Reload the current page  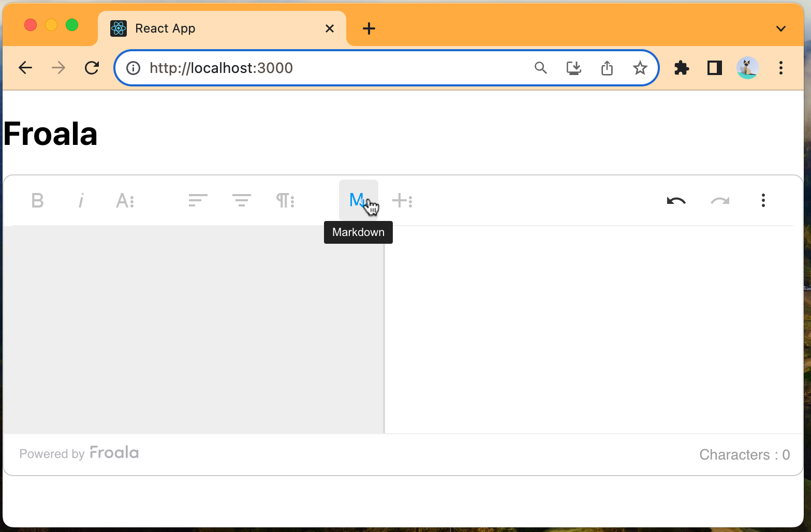pos(92,68)
